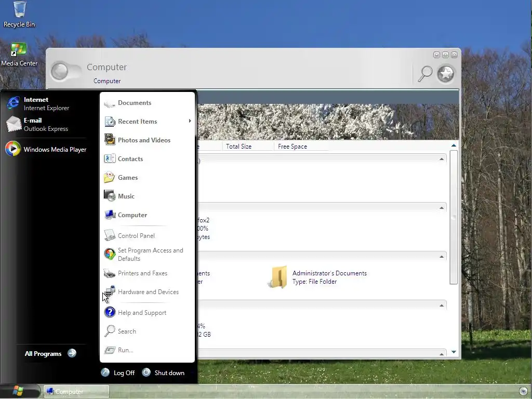Open the Printers and Faxes icon
The image size is (532, 399).
(110, 273)
